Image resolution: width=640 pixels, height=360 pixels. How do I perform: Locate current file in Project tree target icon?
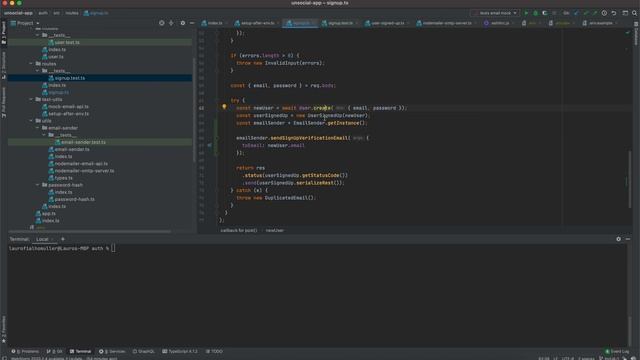pyautogui.click(x=162, y=23)
